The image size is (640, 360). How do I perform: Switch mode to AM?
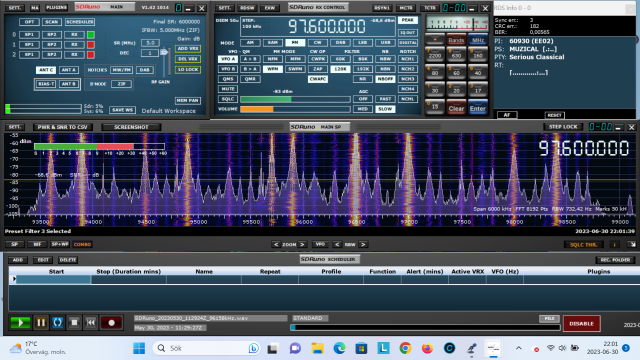pyautogui.click(x=250, y=42)
